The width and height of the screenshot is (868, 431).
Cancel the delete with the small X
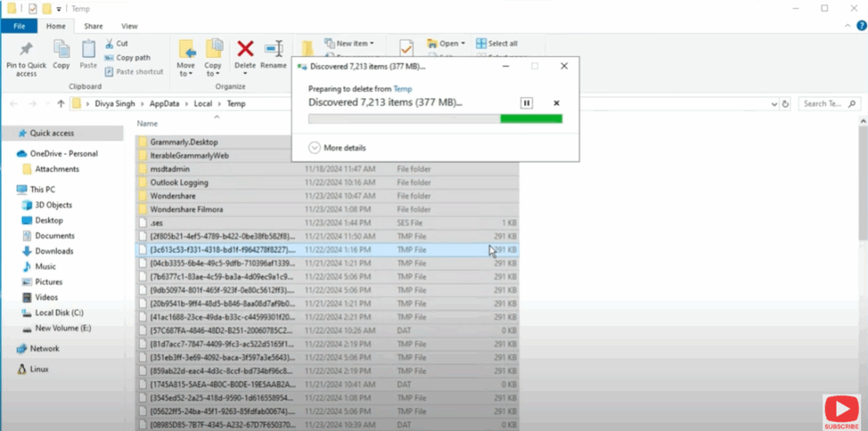556,103
